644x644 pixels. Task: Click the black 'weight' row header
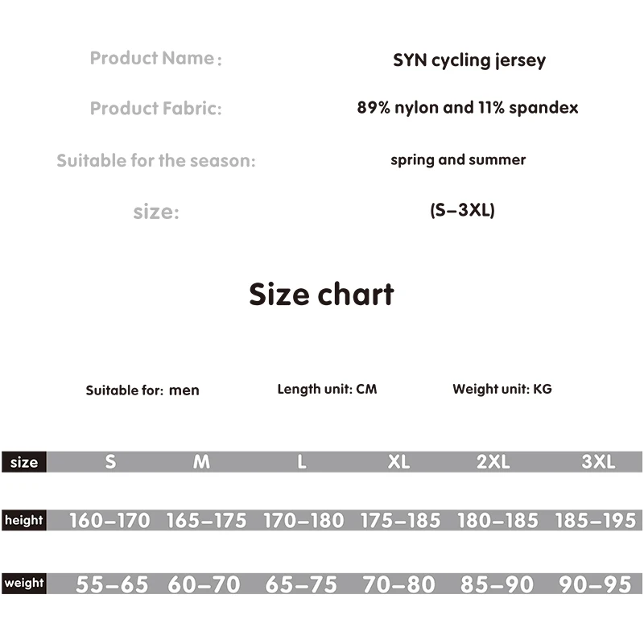(24, 583)
